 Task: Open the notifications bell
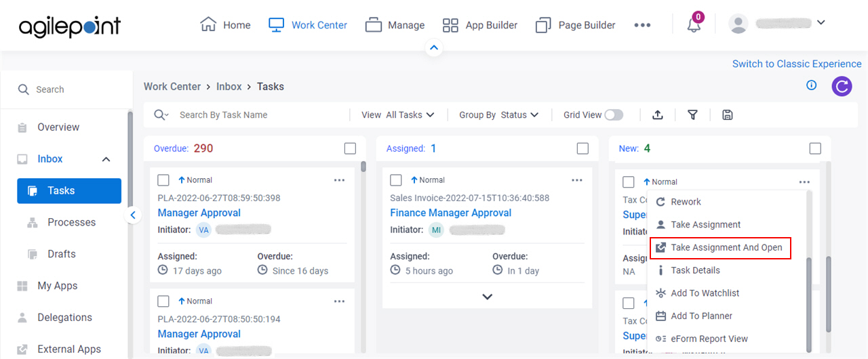(x=694, y=24)
